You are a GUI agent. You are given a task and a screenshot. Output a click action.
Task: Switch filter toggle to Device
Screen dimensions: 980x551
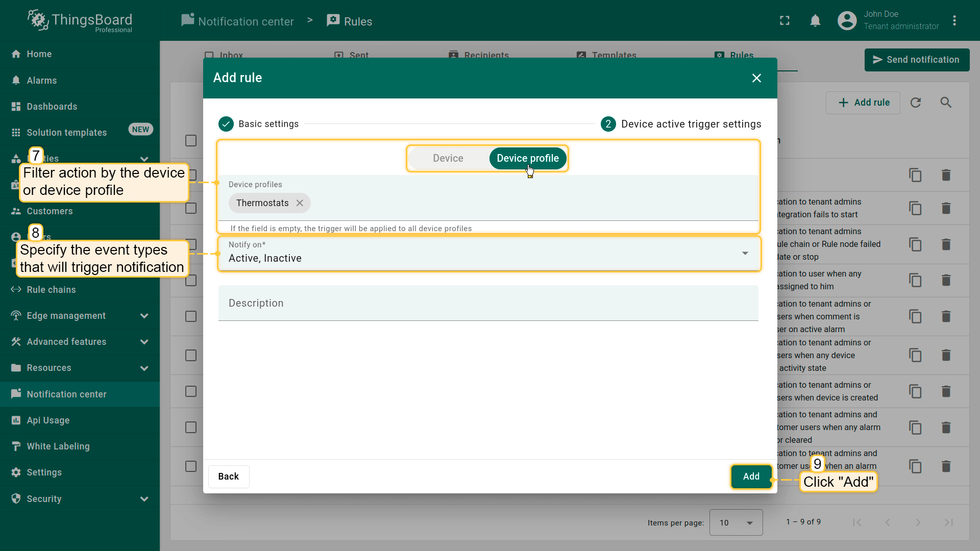point(448,158)
